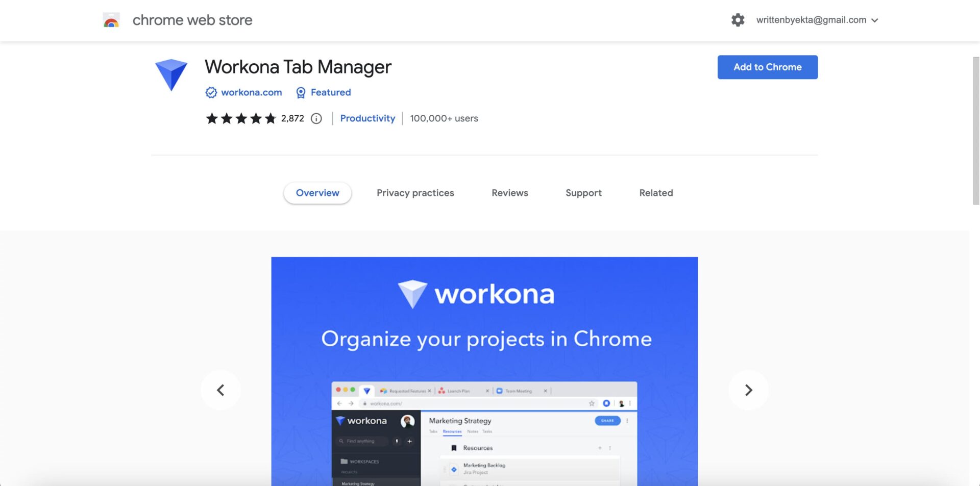Click Add to Chrome button

pyautogui.click(x=767, y=67)
